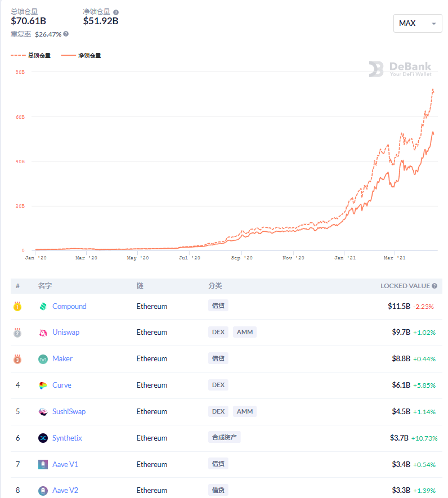Click Synthetix's $3.7B locked value
Screen dimensions: 448x498
tap(399, 438)
